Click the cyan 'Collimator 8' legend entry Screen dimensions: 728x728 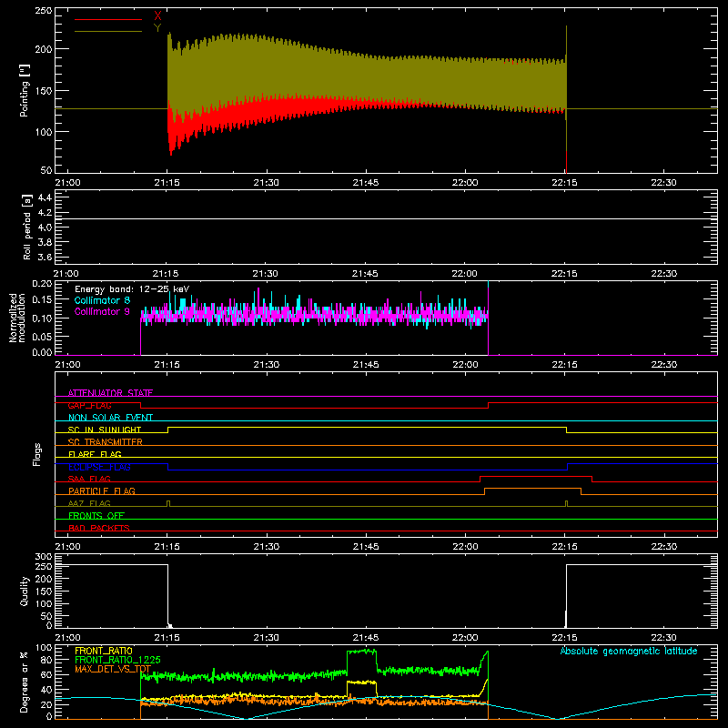pyautogui.click(x=102, y=300)
